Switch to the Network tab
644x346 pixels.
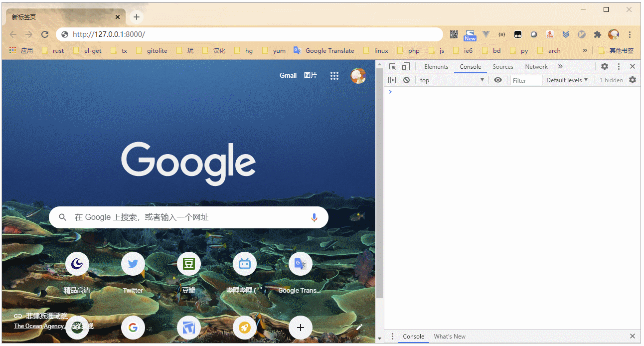pos(536,67)
